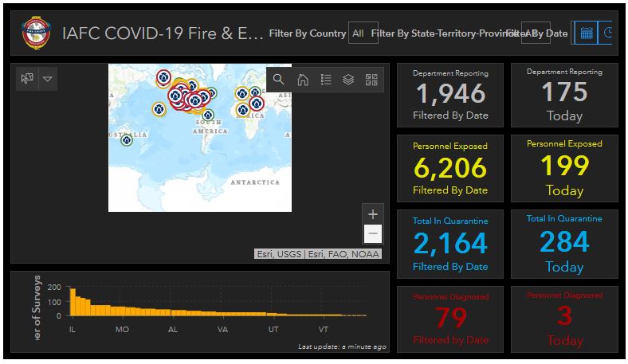Zoom in on the map
This screenshot has height=364, width=628.
click(x=372, y=213)
